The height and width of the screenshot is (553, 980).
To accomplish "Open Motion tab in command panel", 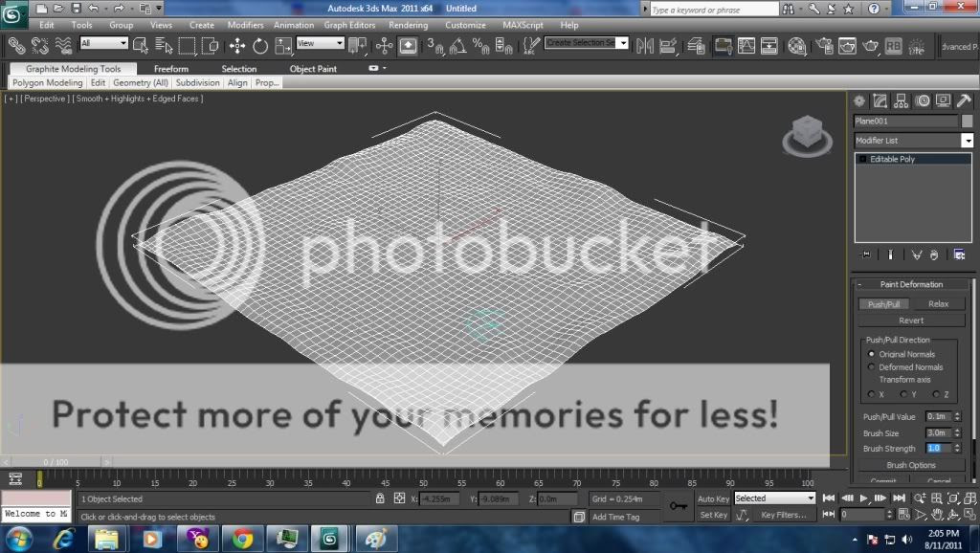I will [x=922, y=100].
